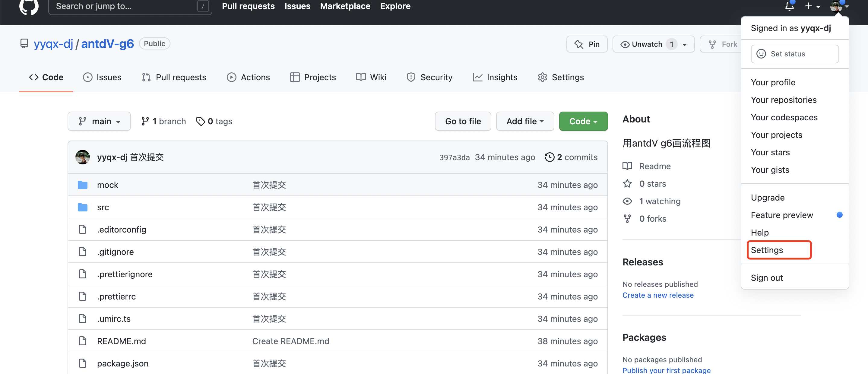
Task: Switch to repository Pull requests tab
Action: click(x=174, y=77)
